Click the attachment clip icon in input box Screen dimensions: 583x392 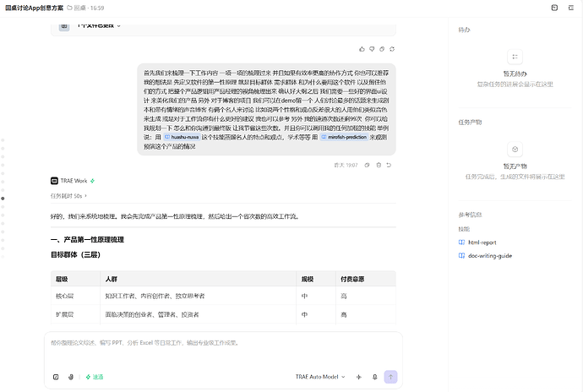[71, 377]
